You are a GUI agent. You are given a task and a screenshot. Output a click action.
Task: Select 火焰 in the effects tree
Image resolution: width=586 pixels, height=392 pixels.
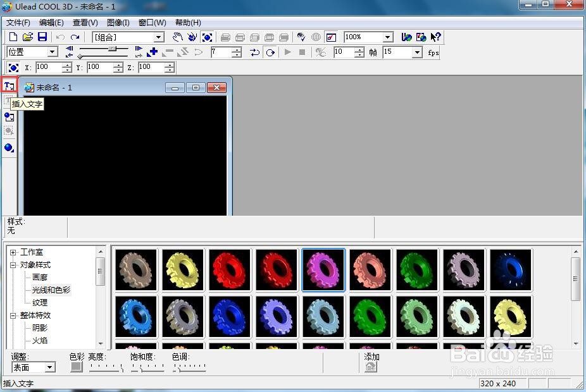coord(40,341)
